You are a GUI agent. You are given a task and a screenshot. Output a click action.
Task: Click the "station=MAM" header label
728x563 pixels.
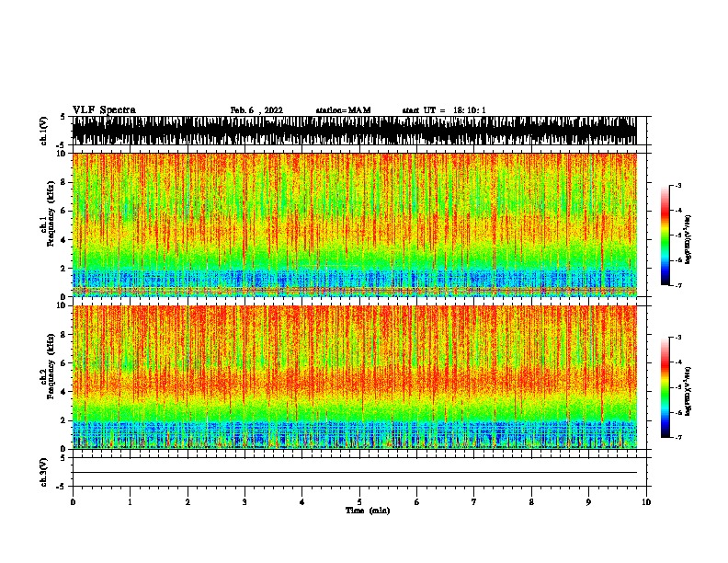tap(343, 110)
